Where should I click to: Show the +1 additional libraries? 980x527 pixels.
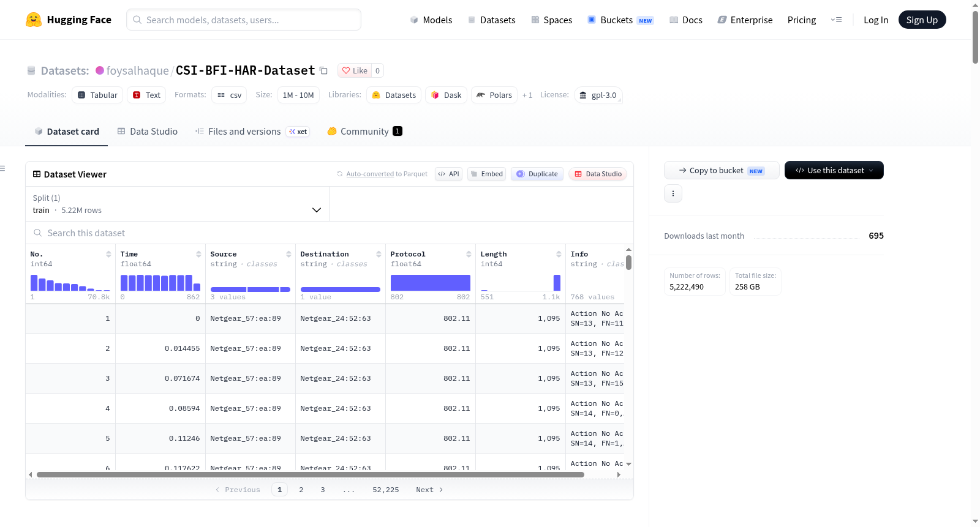[527, 95]
